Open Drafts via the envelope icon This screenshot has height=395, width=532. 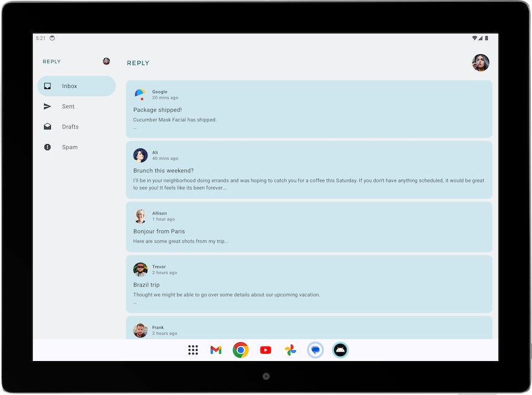point(47,127)
